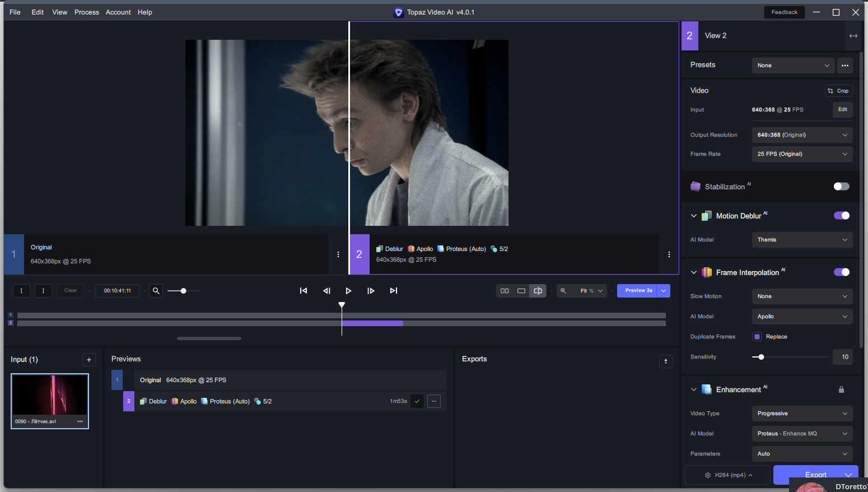
Task: Collapse the Enhancement section
Action: pyautogui.click(x=694, y=389)
